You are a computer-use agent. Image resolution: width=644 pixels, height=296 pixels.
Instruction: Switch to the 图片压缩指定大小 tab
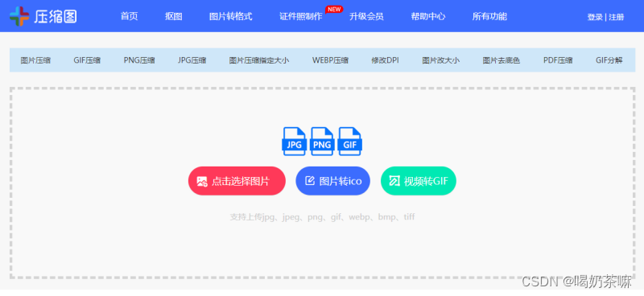tap(259, 60)
